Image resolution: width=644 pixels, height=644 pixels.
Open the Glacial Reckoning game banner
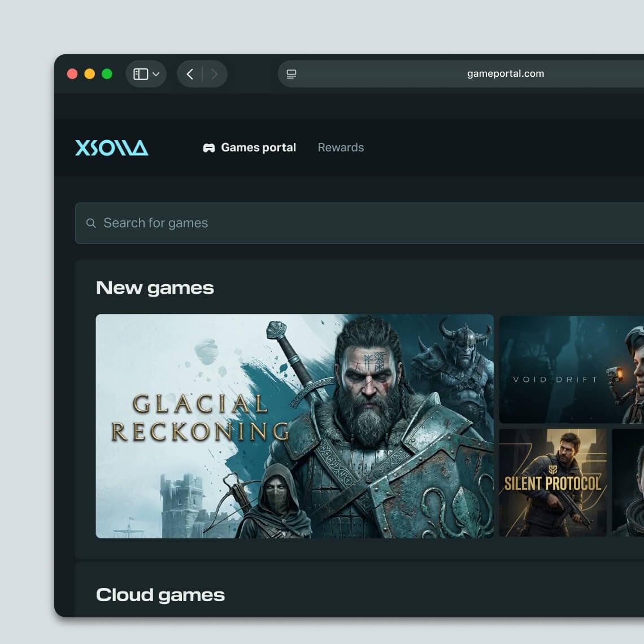click(294, 426)
